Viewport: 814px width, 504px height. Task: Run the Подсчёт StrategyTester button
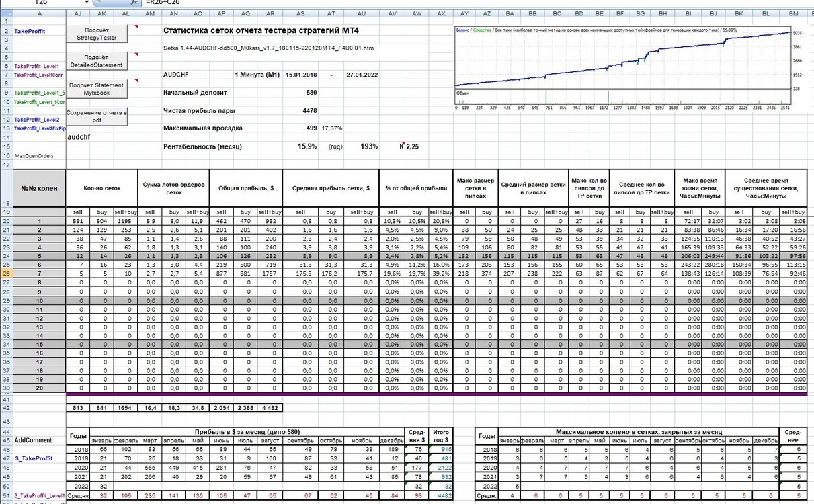pos(96,34)
